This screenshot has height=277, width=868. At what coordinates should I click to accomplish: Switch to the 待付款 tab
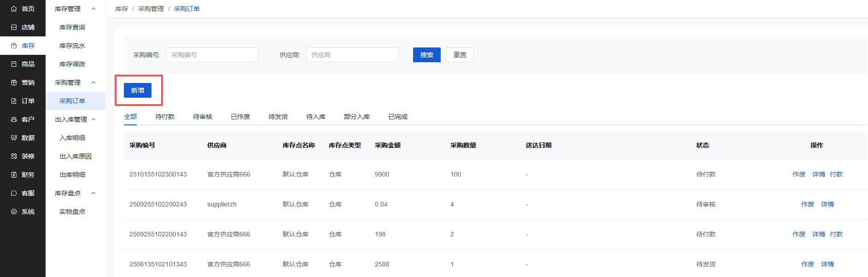click(x=165, y=117)
